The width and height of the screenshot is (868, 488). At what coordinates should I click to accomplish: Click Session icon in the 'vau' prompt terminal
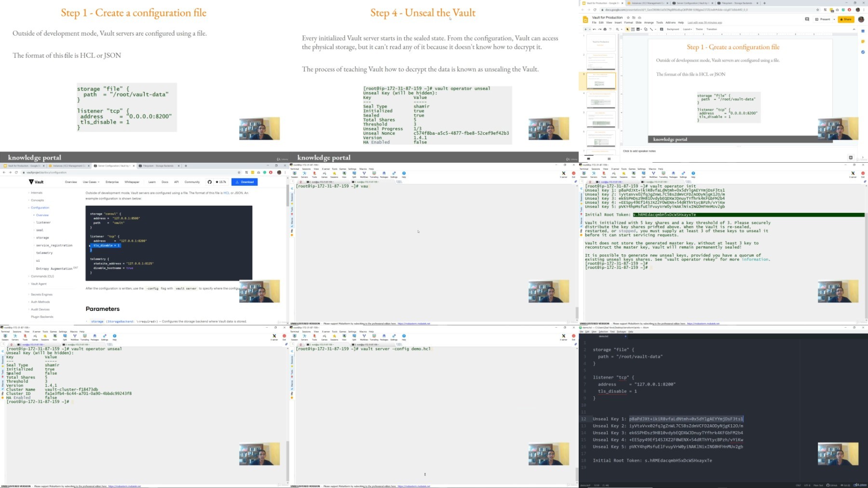(x=295, y=173)
